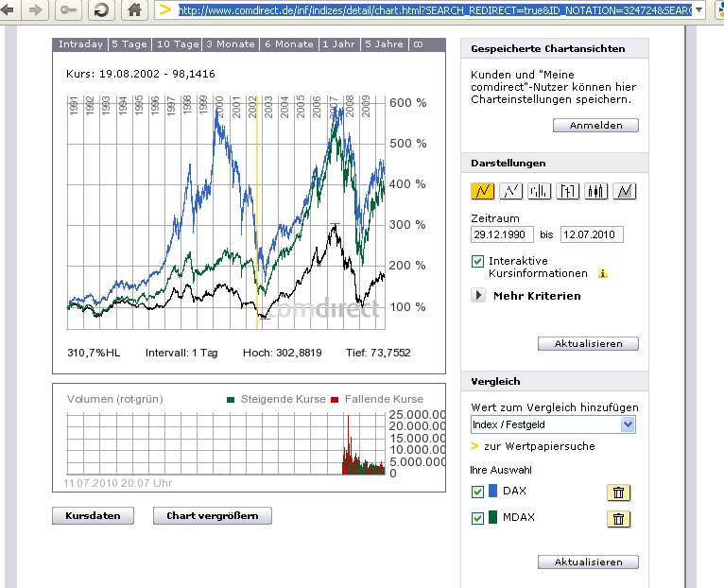The width and height of the screenshot is (724, 588).
Task: Go forward with the browser forward arrow
Action: [36, 9]
